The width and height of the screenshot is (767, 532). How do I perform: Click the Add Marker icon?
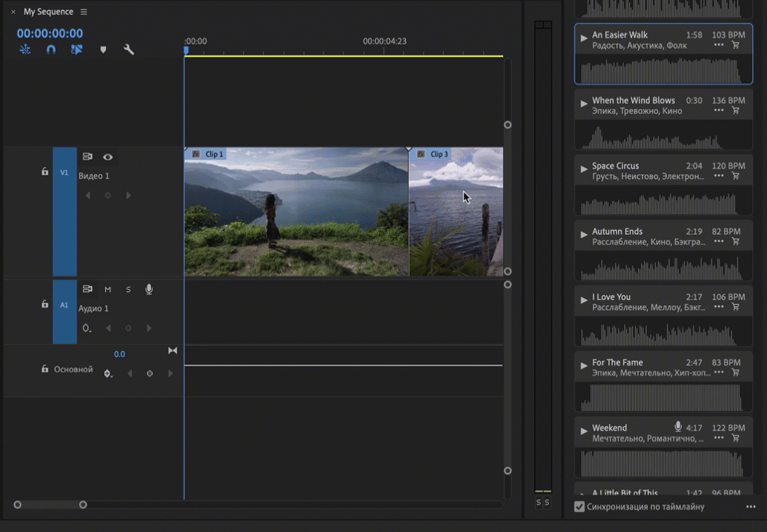click(x=104, y=50)
